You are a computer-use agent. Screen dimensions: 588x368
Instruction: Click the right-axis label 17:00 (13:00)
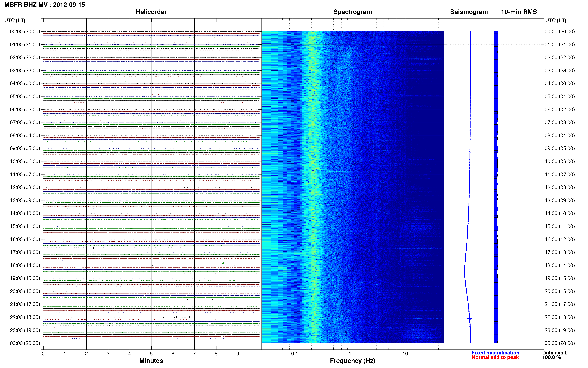(x=560, y=252)
